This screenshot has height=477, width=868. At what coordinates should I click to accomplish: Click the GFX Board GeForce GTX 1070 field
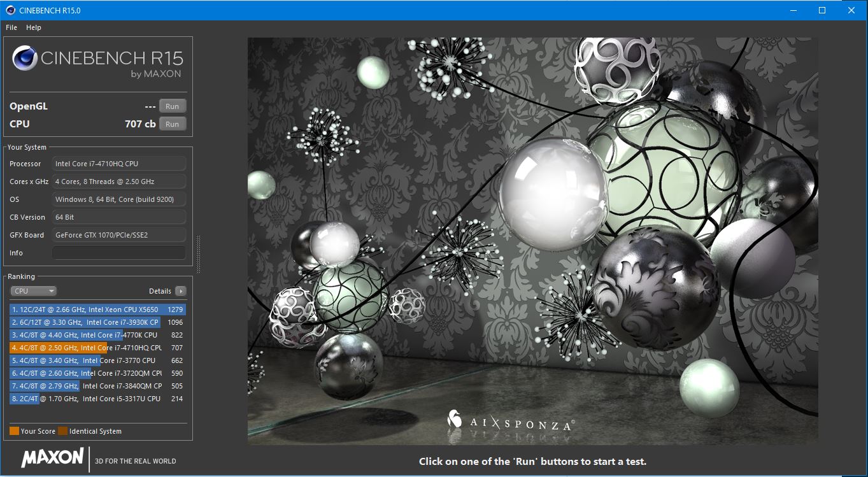click(x=119, y=235)
